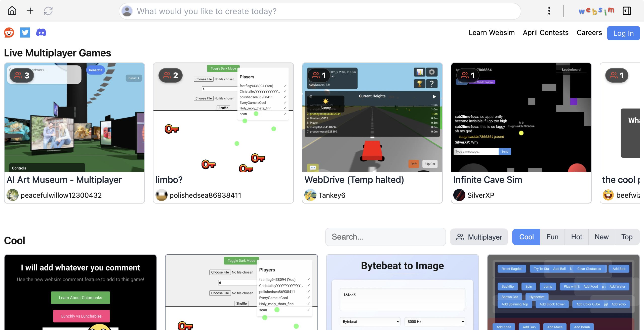Toggle the sidebar panel icon

(x=627, y=11)
